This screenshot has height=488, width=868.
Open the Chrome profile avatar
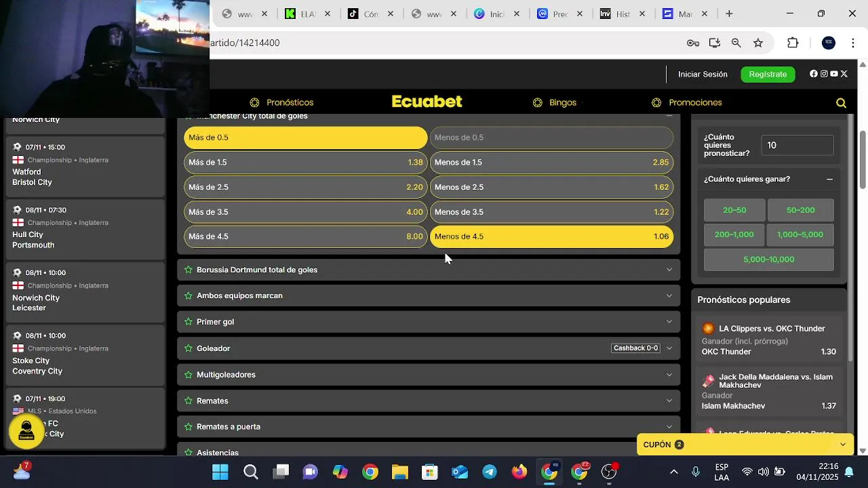pos(829,43)
